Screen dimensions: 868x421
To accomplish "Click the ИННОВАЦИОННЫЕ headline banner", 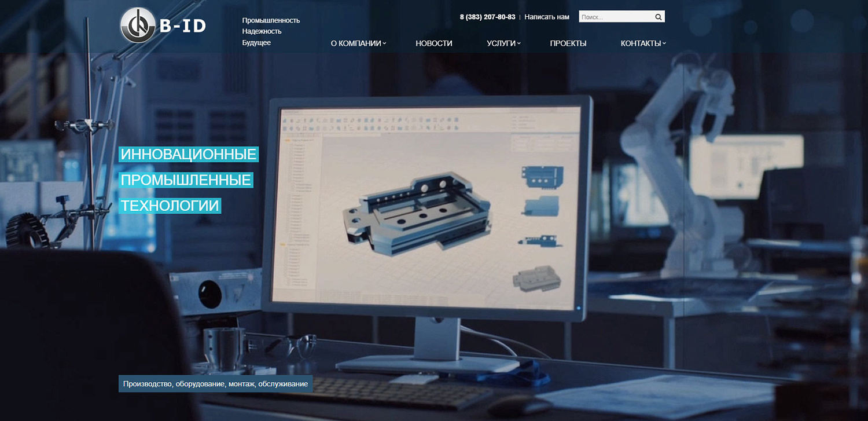I will [189, 155].
